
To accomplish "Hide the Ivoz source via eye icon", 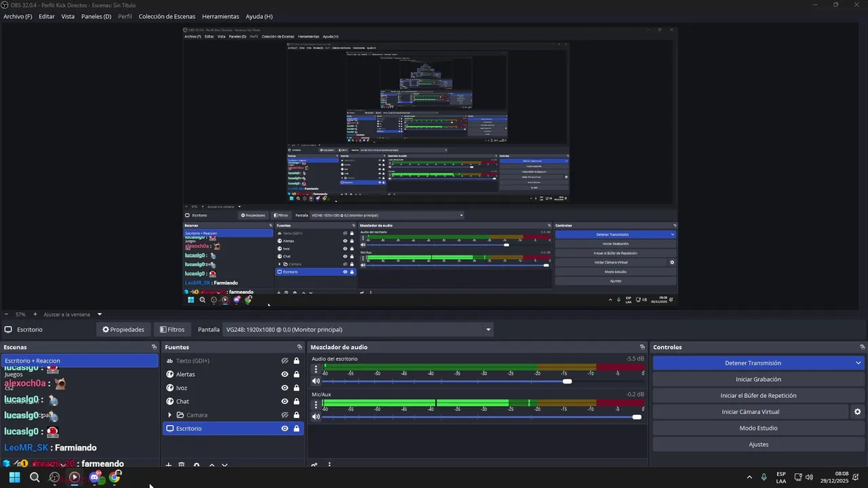I will coord(285,388).
